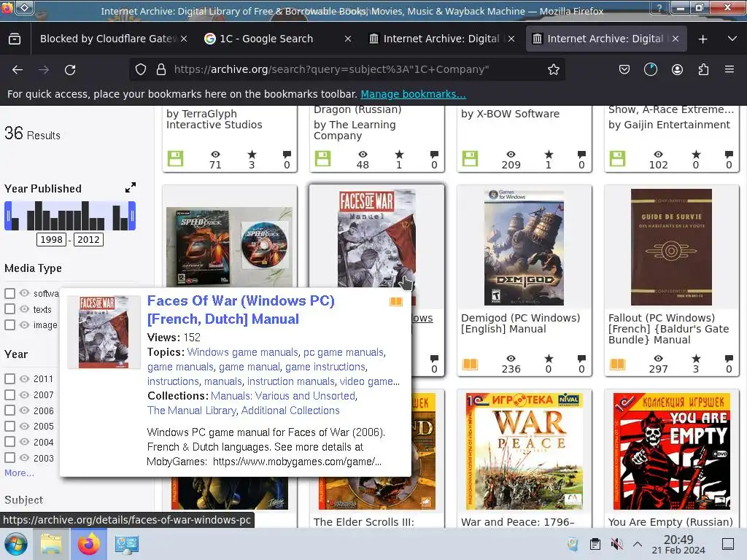Edit the 1998 start year box
747x560 pixels.
[x=52, y=239]
